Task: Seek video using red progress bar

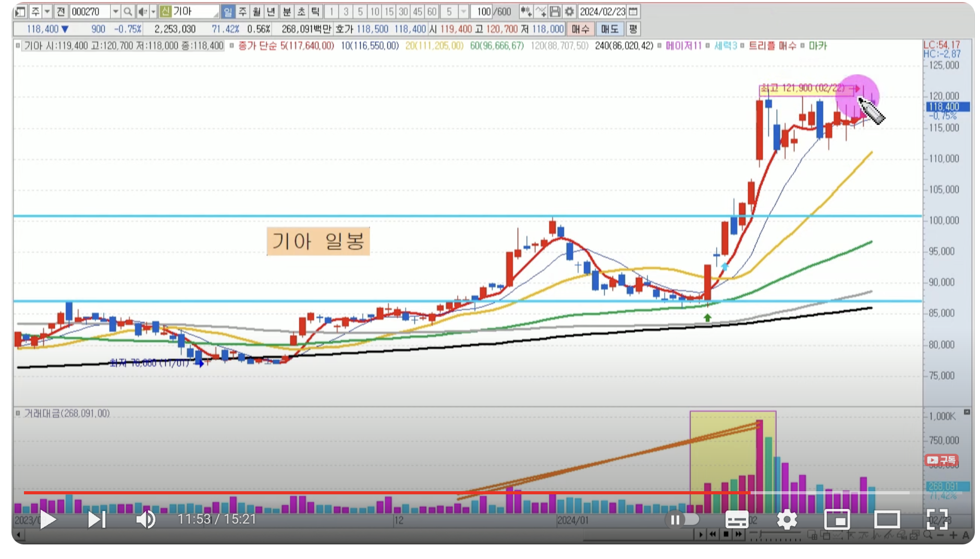Action: [x=387, y=492]
